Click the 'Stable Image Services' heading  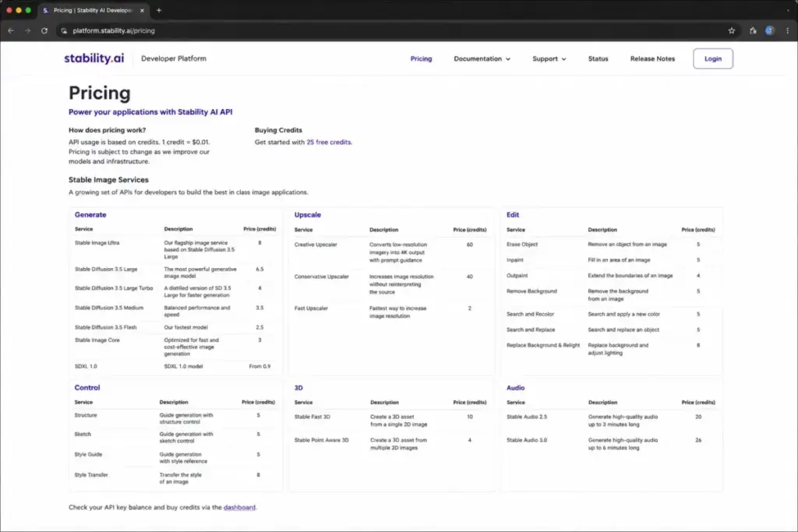(x=108, y=179)
